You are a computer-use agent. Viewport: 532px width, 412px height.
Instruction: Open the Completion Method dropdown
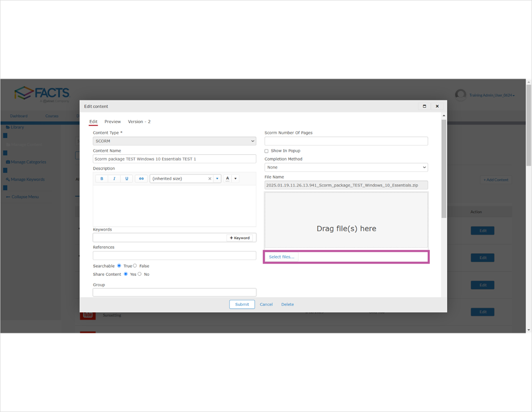coord(346,167)
